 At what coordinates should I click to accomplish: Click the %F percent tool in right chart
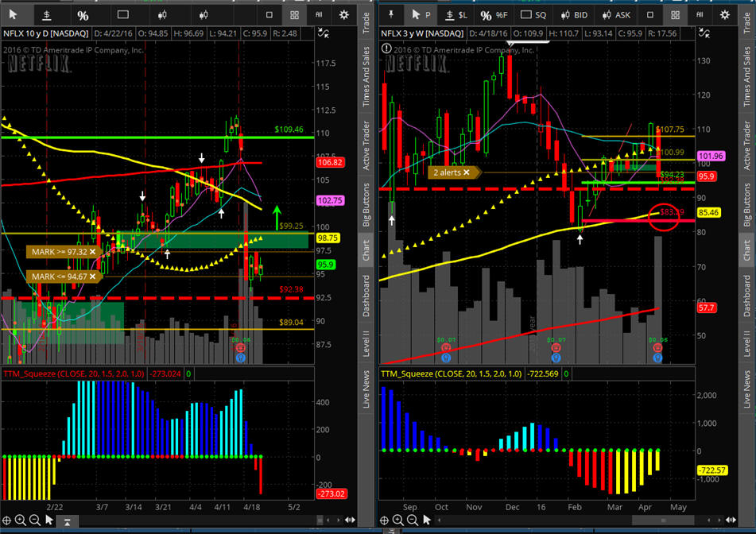click(494, 15)
